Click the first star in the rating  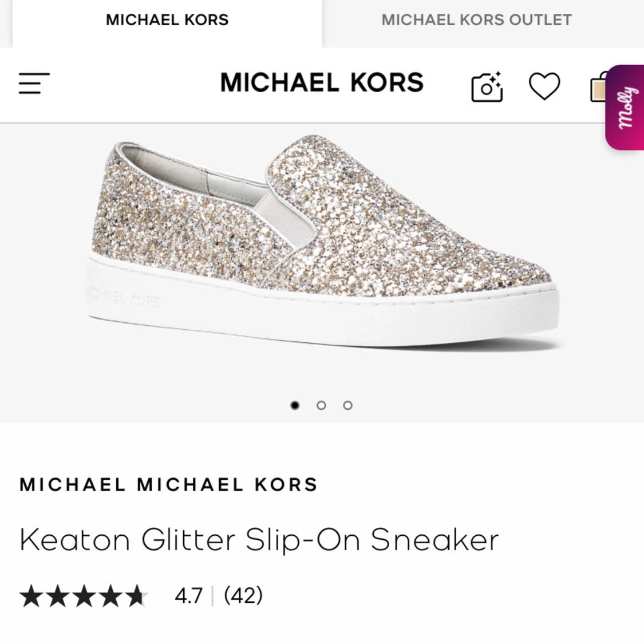point(31,596)
